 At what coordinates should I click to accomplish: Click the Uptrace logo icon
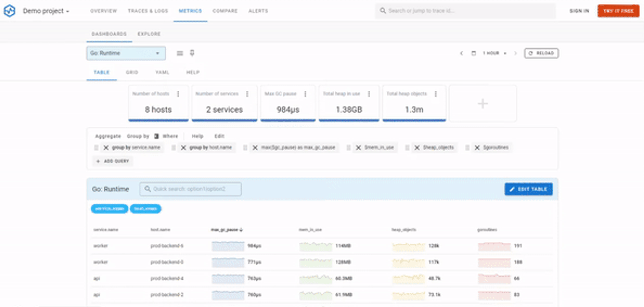(x=10, y=11)
